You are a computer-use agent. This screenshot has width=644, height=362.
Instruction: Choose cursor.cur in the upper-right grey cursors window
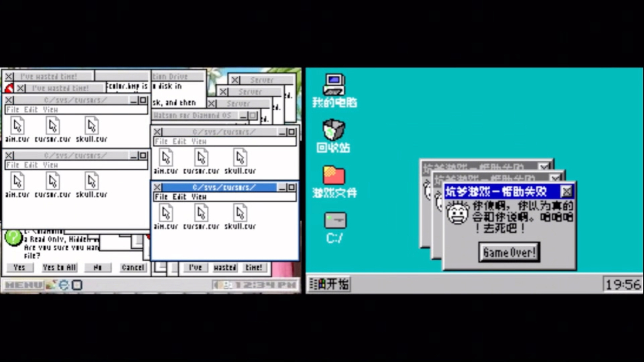[201, 162]
